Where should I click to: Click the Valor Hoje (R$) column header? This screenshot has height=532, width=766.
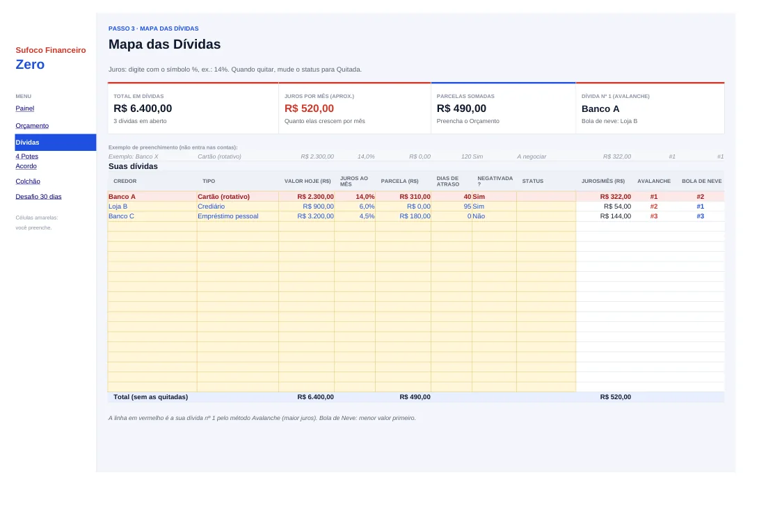308,182
